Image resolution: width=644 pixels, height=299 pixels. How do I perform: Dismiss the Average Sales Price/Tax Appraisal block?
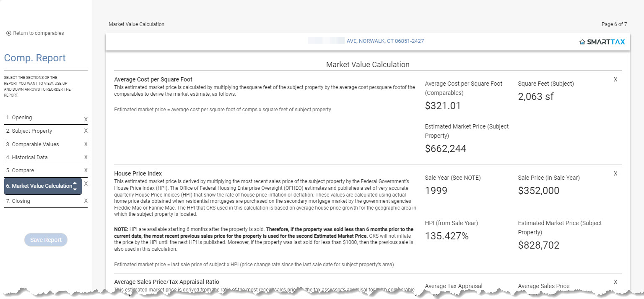click(x=615, y=282)
